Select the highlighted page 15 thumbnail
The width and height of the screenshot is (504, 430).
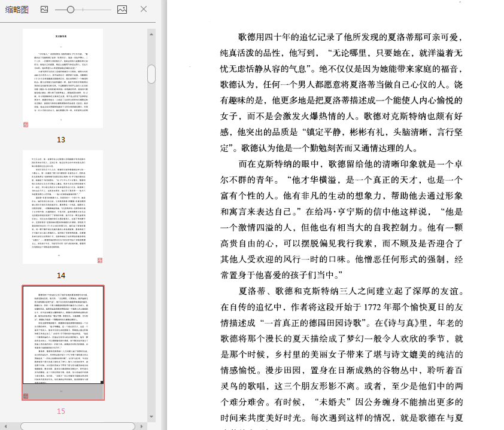[63, 343]
